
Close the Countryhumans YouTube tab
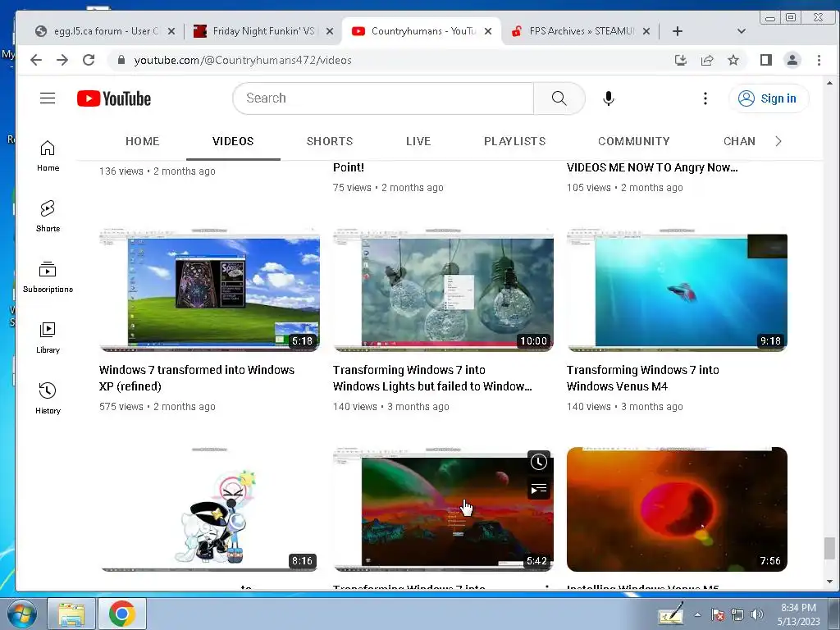click(488, 31)
